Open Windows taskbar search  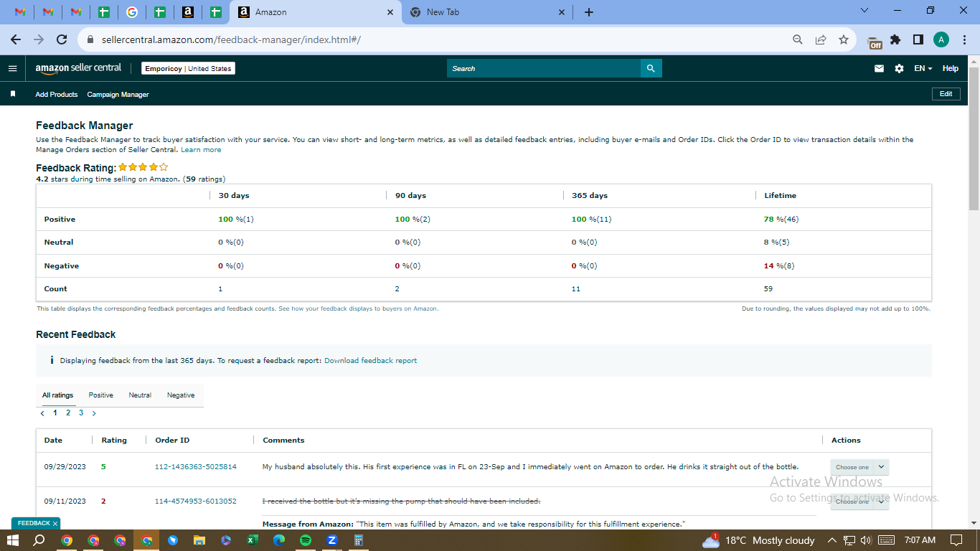[x=39, y=540]
